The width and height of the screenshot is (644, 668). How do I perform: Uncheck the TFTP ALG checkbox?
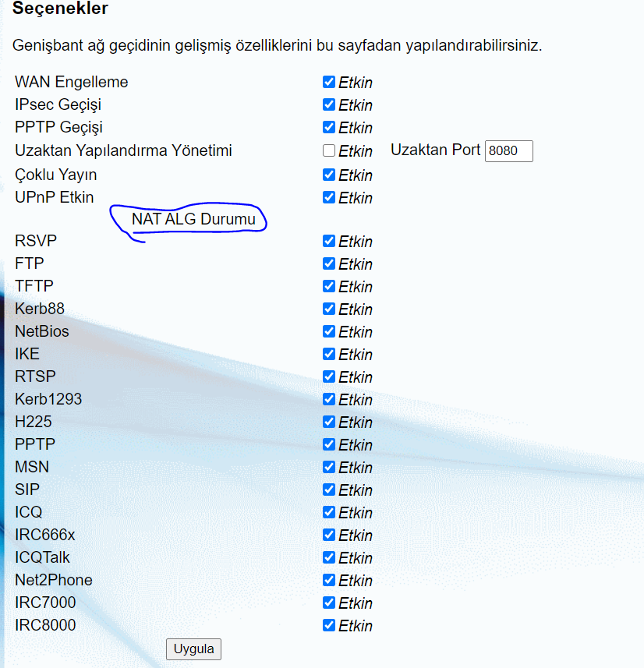[328, 286]
